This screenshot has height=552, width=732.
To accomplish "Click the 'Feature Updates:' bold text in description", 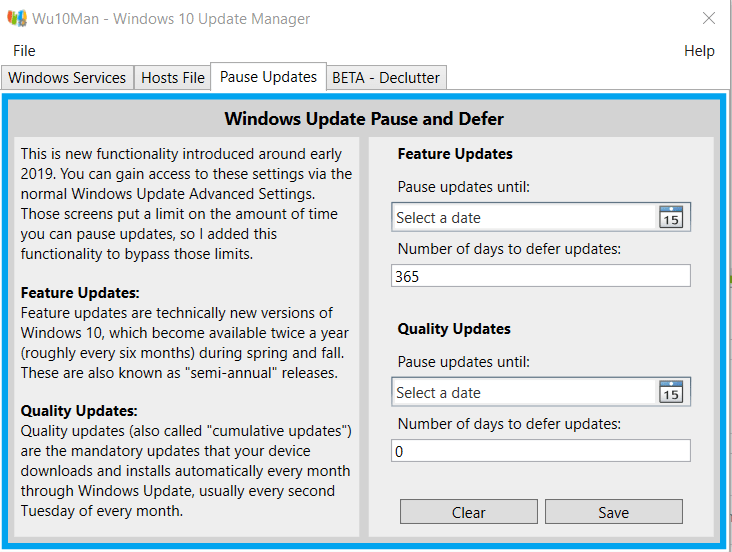I will [x=80, y=292].
